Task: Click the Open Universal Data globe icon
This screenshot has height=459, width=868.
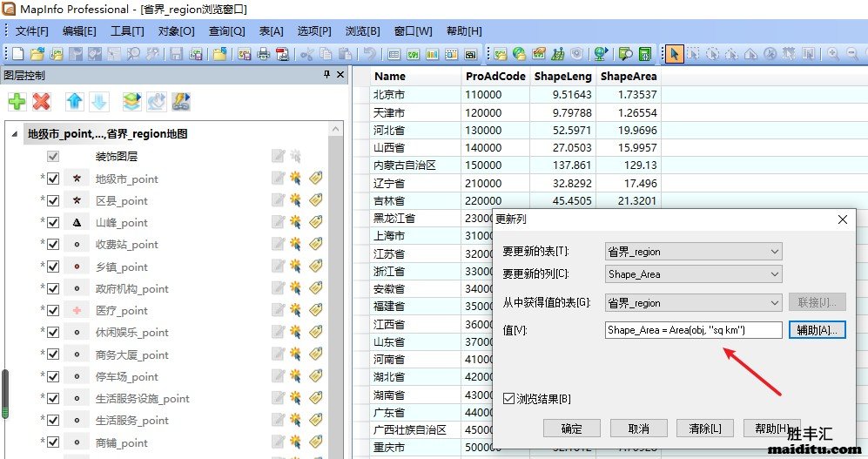Action: (519, 54)
